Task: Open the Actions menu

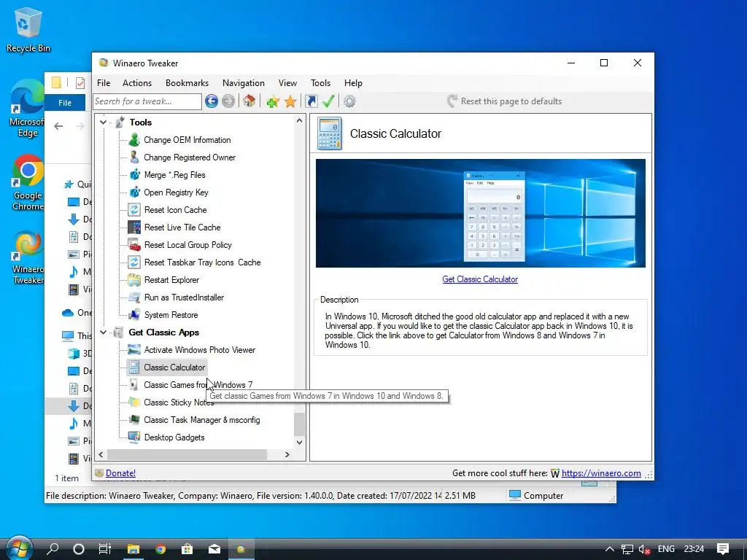Action: (137, 83)
